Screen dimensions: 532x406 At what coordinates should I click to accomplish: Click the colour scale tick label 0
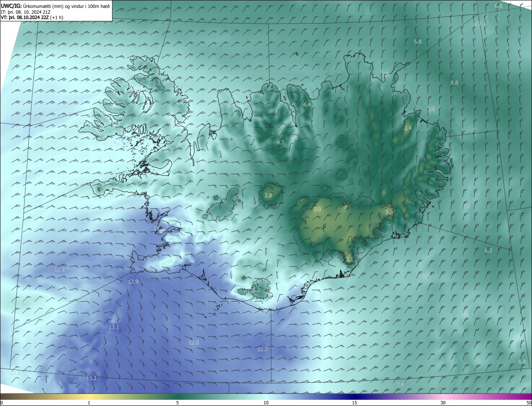click(2, 403)
